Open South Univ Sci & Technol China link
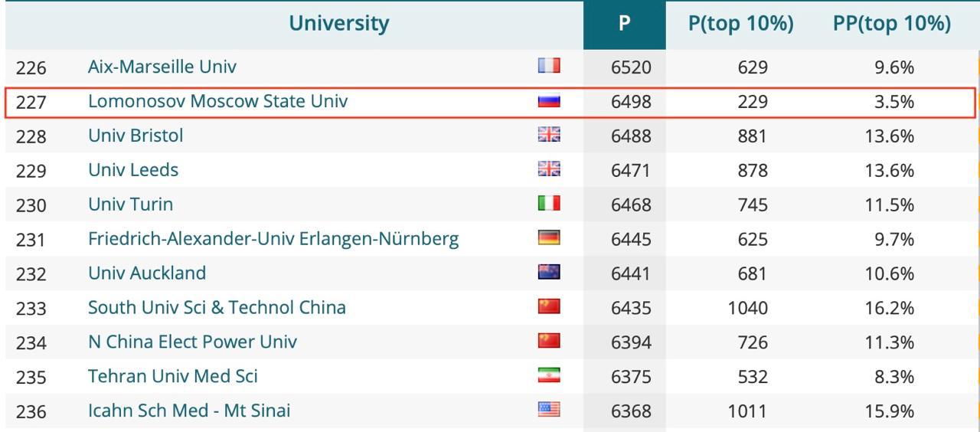The width and height of the screenshot is (980, 432). point(217,308)
